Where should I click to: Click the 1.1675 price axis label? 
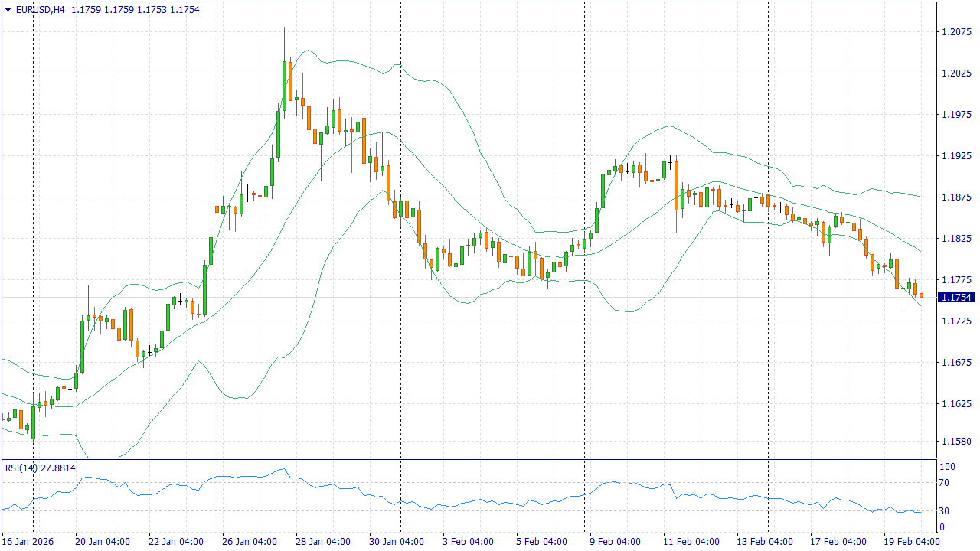click(x=956, y=363)
